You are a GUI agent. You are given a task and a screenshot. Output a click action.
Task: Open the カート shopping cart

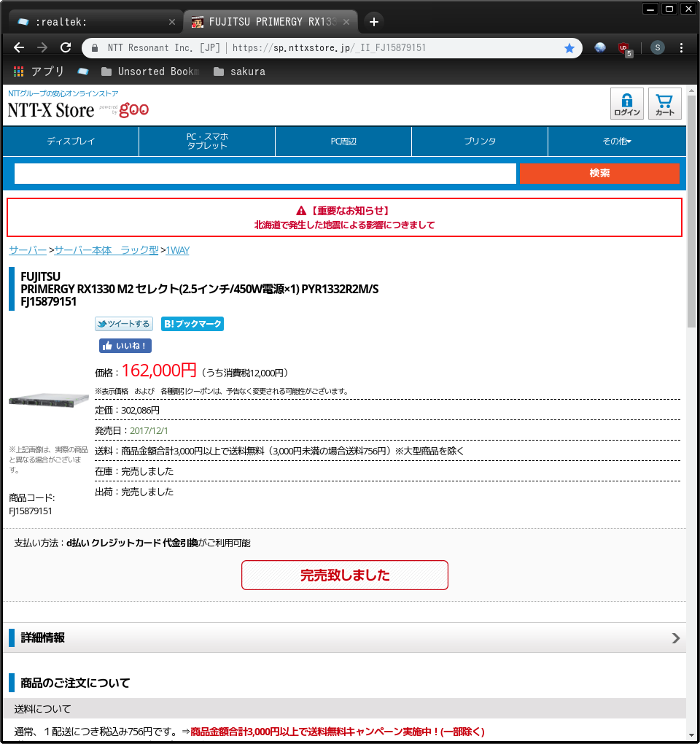(x=664, y=104)
